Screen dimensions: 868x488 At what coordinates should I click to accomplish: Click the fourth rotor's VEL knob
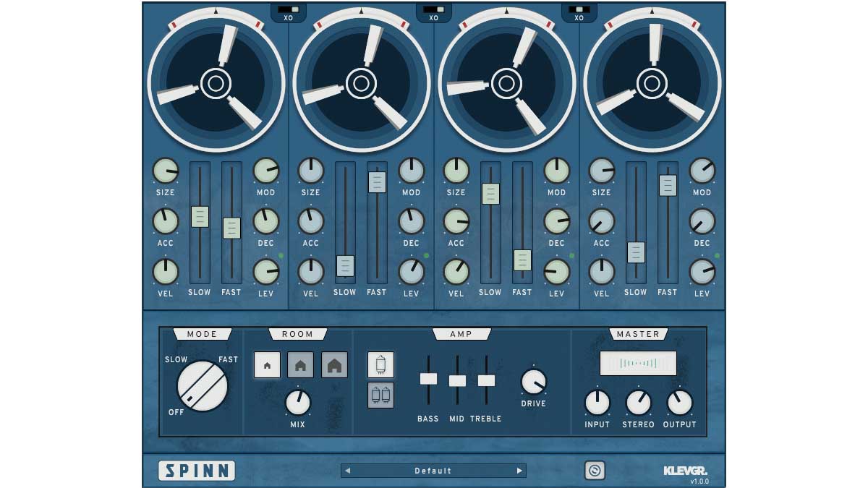pos(602,272)
